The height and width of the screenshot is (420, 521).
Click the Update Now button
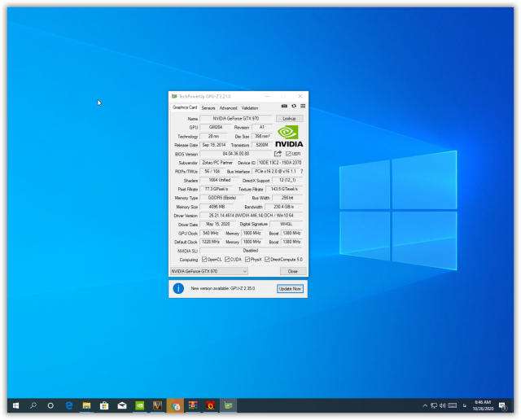290,288
